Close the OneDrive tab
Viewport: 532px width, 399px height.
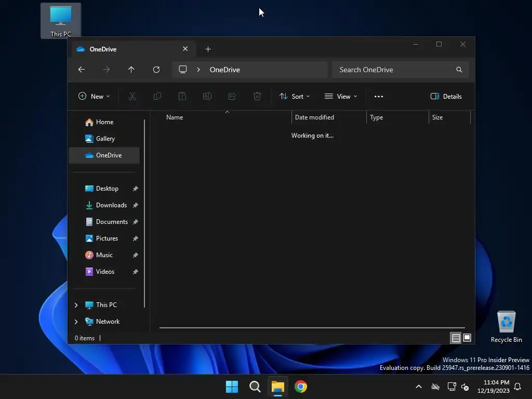coord(185,49)
